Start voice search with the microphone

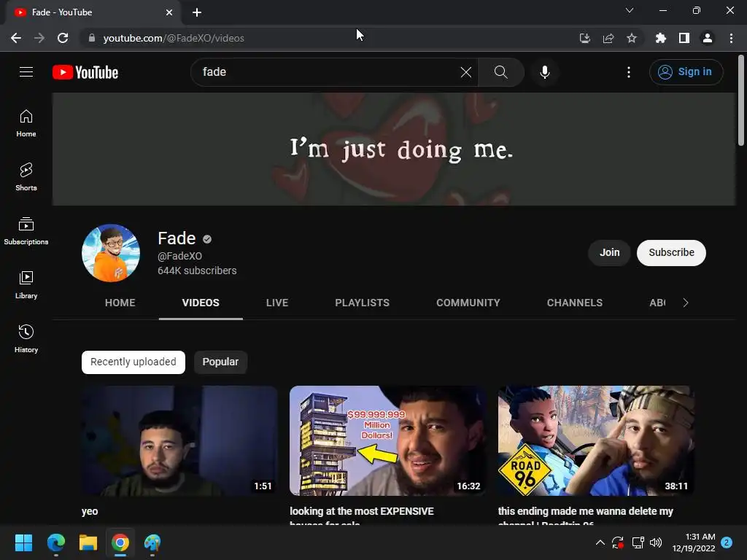pyautogui.click(x=544, y=72)
